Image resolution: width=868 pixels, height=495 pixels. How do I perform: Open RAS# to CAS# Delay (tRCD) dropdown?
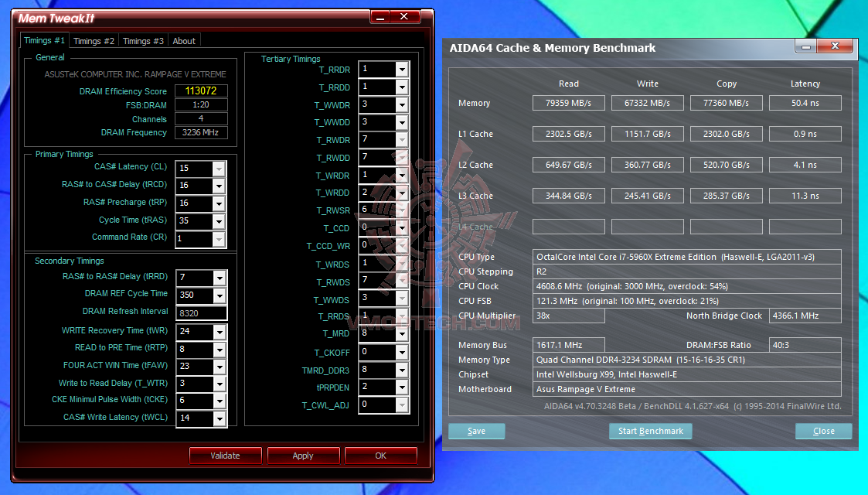(x=220, y=186)
